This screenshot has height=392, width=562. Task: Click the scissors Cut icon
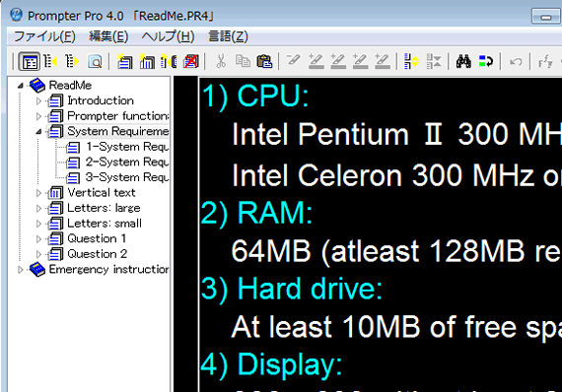pyautogui.click(x=221, y=62)
